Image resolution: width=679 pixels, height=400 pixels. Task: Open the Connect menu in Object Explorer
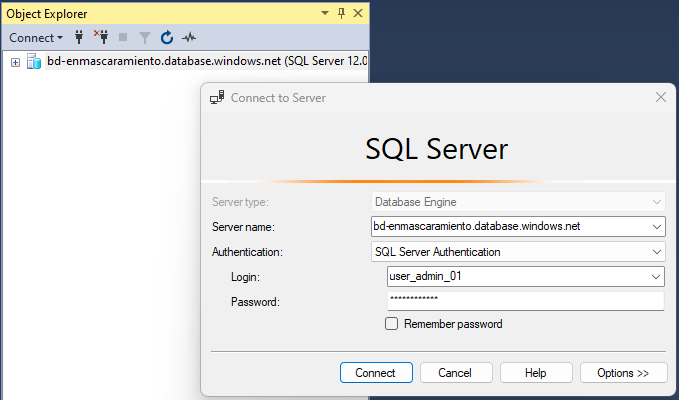pos(36,38)
